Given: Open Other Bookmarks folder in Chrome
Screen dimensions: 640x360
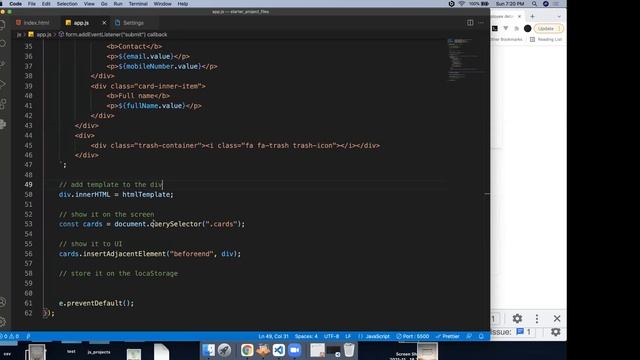Looking at the screenshot, I should tap(507, 40).
